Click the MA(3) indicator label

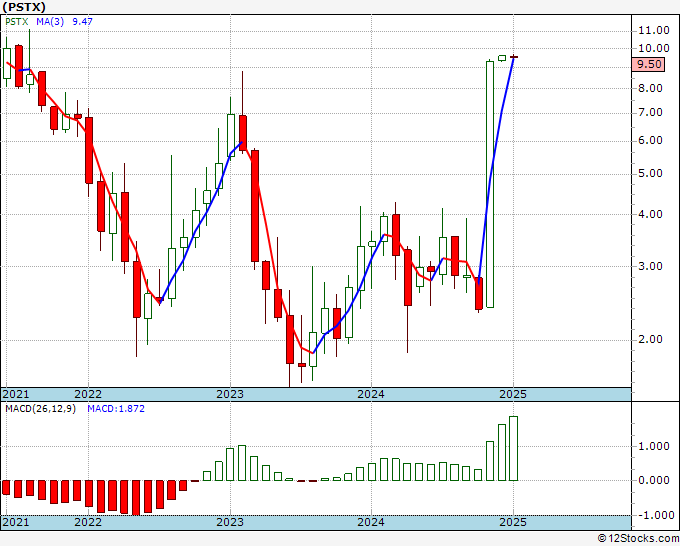(50, 22)
